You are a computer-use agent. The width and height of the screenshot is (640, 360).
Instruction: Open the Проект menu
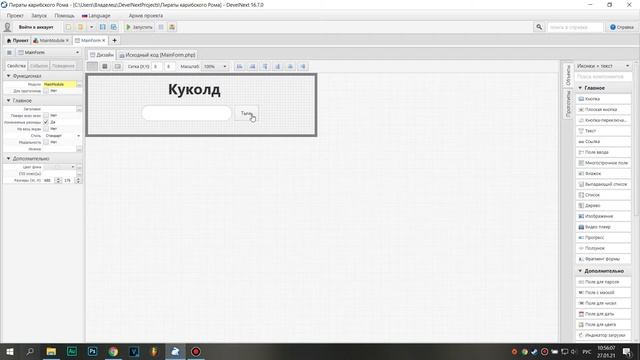point(15,16)
